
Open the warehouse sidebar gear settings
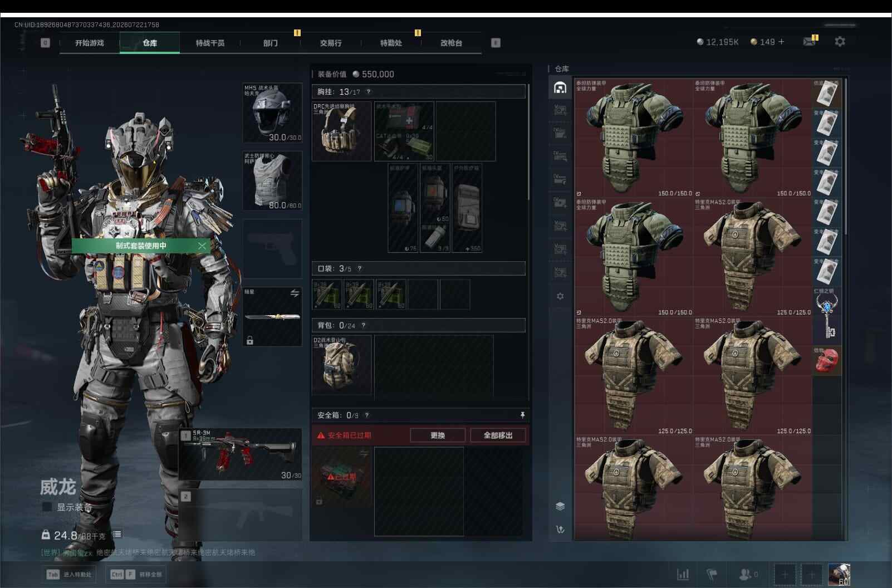560,296
